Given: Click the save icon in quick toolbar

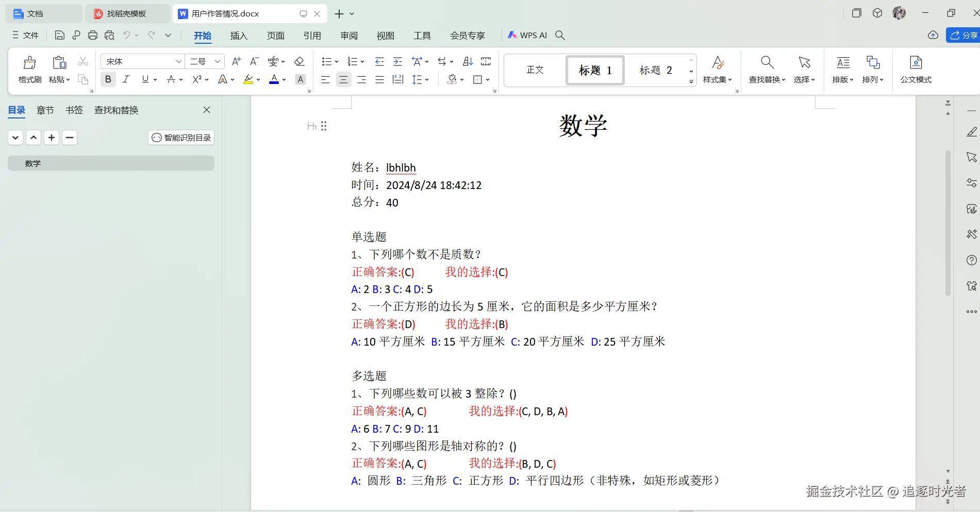Looking at the screenshot, I should pyautogui.click(x=59, y=36).
